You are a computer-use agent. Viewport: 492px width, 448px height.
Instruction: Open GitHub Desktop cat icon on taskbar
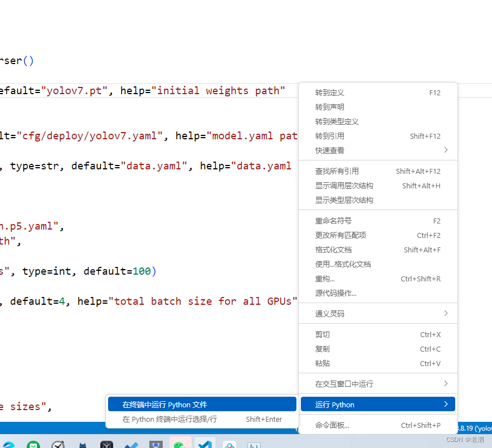[x=82, y=444]
